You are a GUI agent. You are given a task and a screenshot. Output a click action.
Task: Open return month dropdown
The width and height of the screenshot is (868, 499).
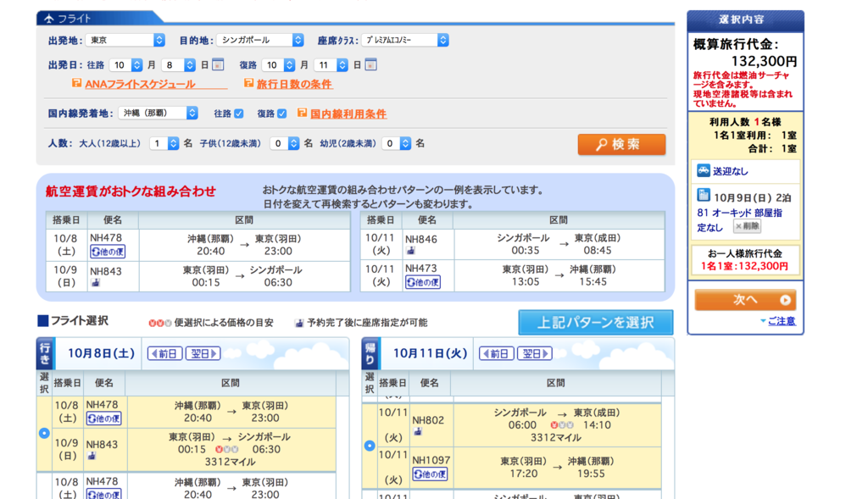point(278,64)
